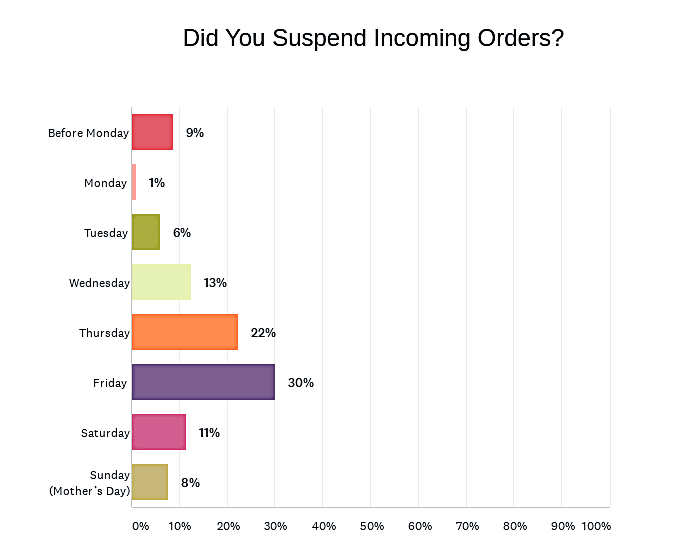Click the thin pink Monday bar
Viewport: 700px width, 560px height.
click(134, 182)
